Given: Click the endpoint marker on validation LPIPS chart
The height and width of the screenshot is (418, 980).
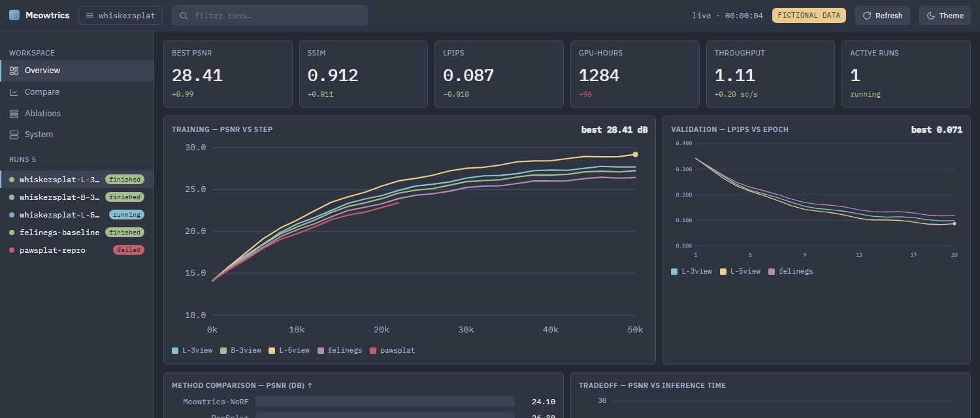Looking at the screenshot, I should coord(954,223).
